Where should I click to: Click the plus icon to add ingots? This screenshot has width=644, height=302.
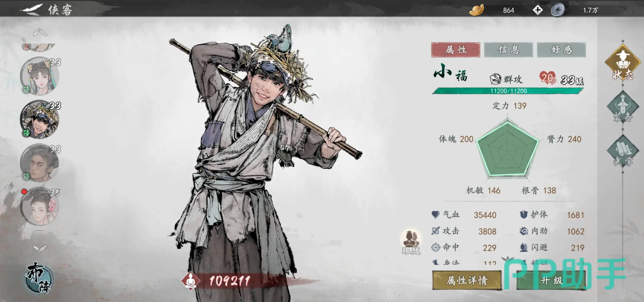pyautogui.click(x=538, y=10)
